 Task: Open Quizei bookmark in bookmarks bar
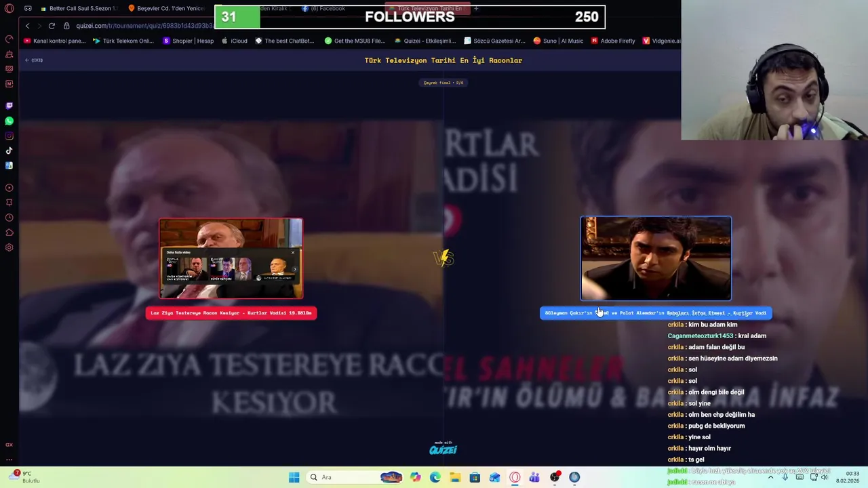pyautogui.click(x=425, y=41)
